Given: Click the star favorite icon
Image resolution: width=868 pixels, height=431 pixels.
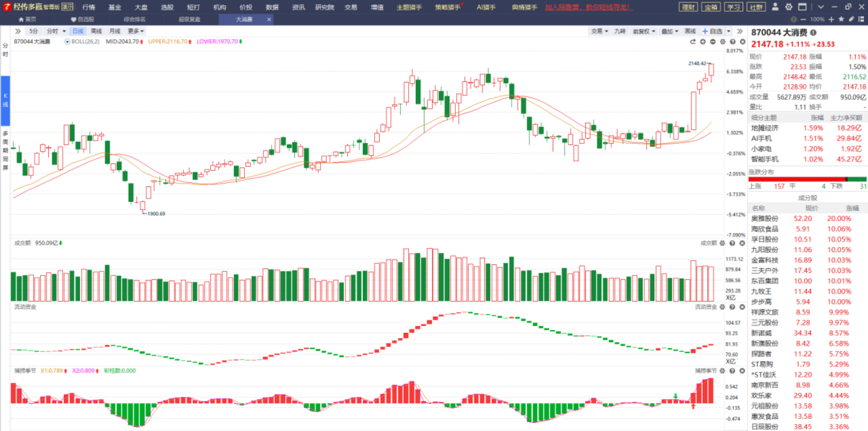Looking at the screenshot, I should point(841,19).
